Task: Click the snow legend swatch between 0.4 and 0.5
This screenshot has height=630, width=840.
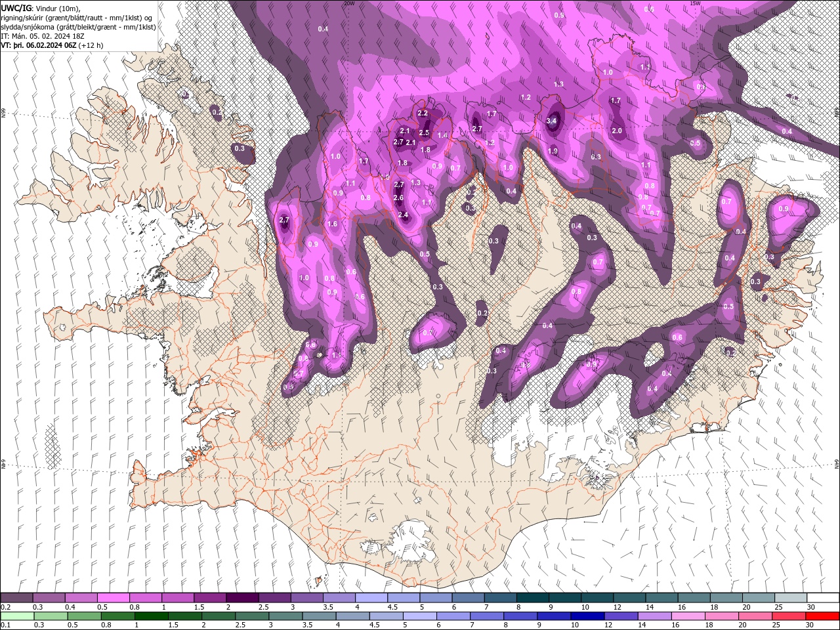Action: coord(81,598)
